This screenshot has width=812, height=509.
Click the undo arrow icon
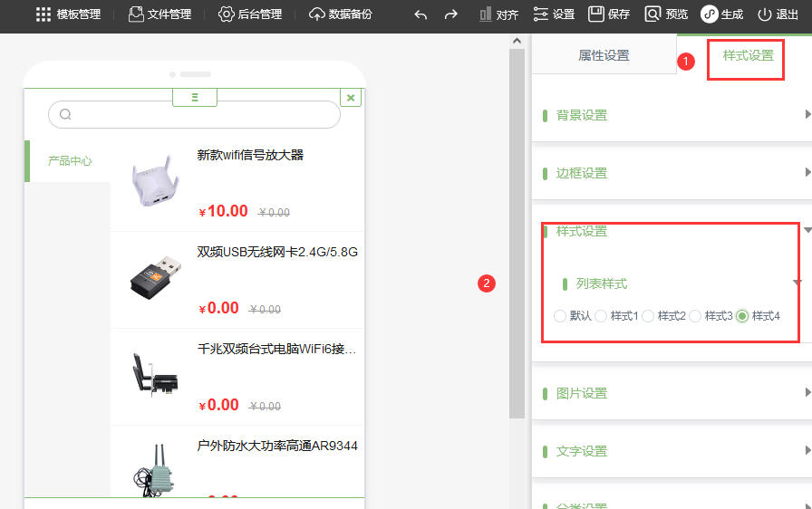click(420, 14)
